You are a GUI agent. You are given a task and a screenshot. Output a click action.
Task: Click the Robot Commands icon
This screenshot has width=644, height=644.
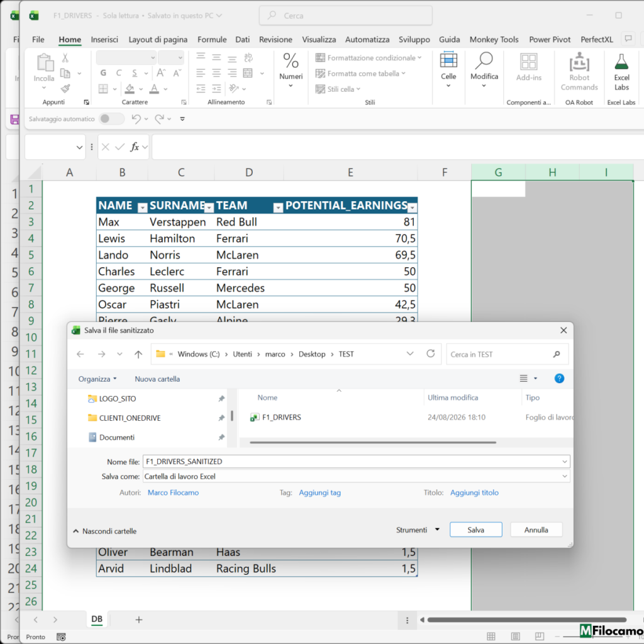point(579,62)
